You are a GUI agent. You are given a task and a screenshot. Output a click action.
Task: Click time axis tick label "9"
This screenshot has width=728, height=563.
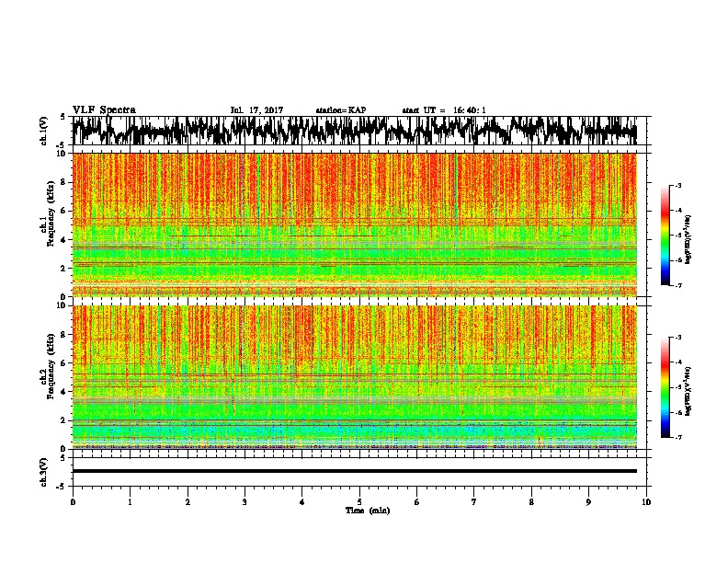[x=588, y=502]
